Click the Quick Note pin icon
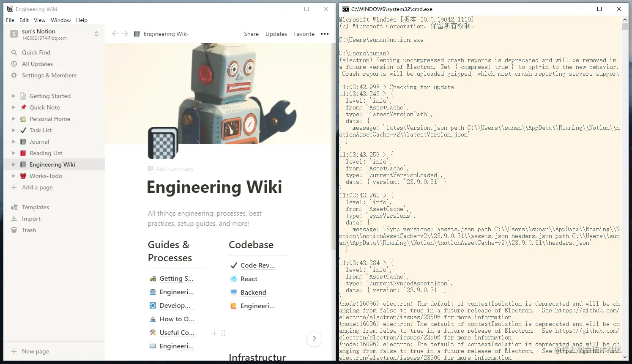 pos(23,107)
